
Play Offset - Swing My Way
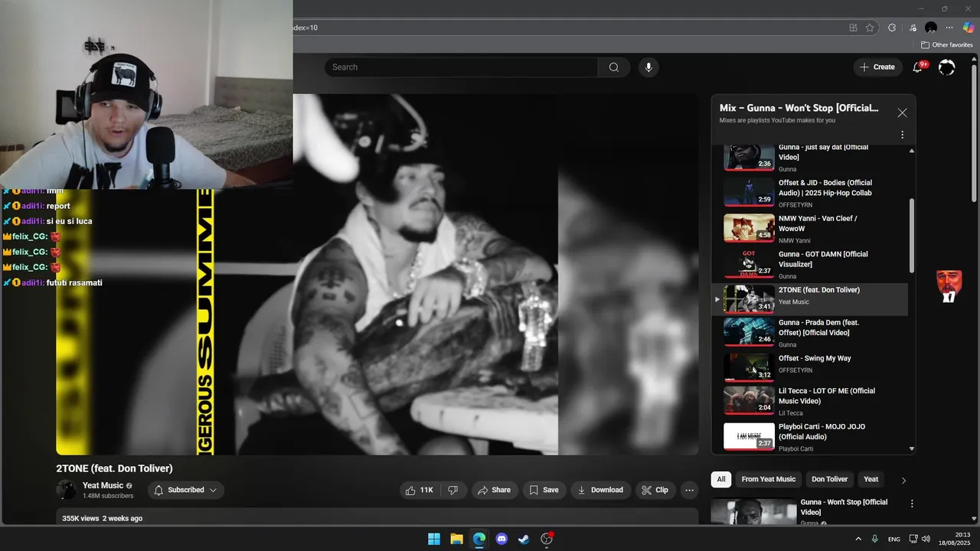(x=810, y=367)
